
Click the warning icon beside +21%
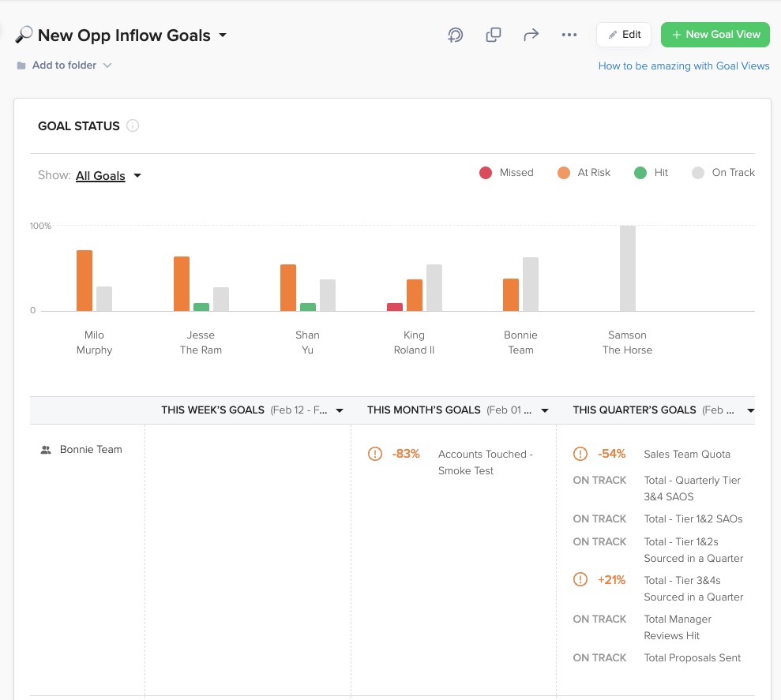coord(580,579)
